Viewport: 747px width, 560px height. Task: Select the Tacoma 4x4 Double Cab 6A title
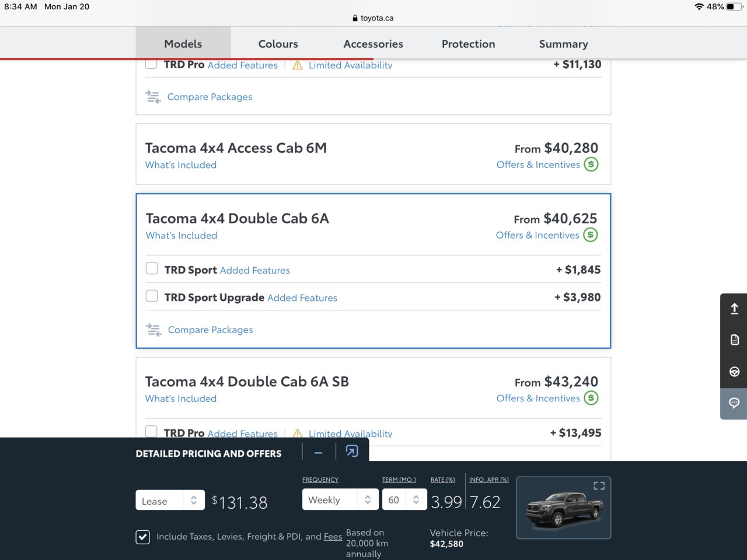coord(238,219)
